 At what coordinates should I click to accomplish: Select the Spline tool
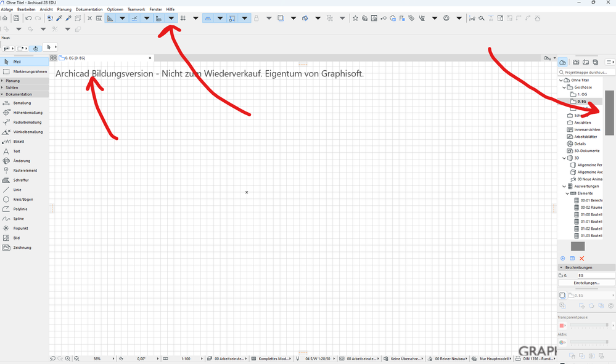(25, 219)
